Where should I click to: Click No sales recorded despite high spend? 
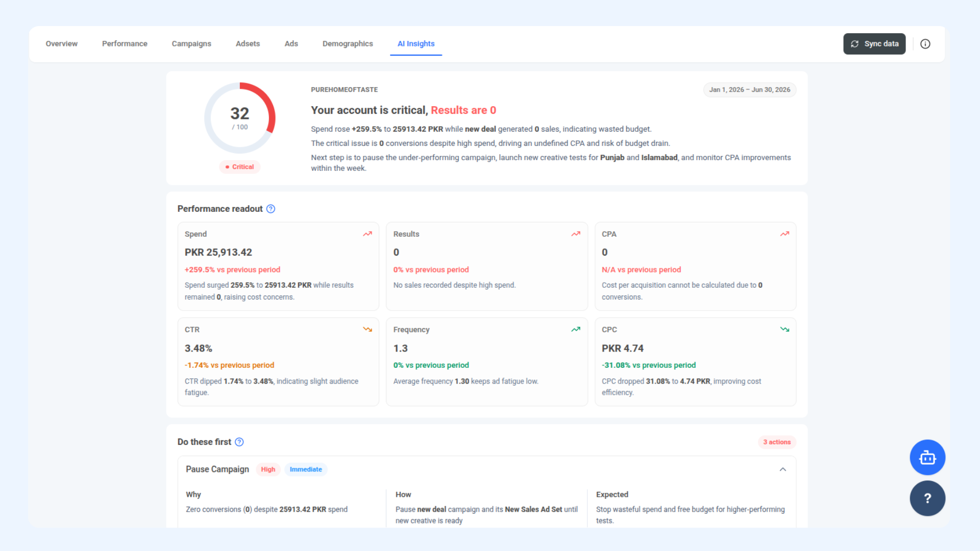(454, 285)
